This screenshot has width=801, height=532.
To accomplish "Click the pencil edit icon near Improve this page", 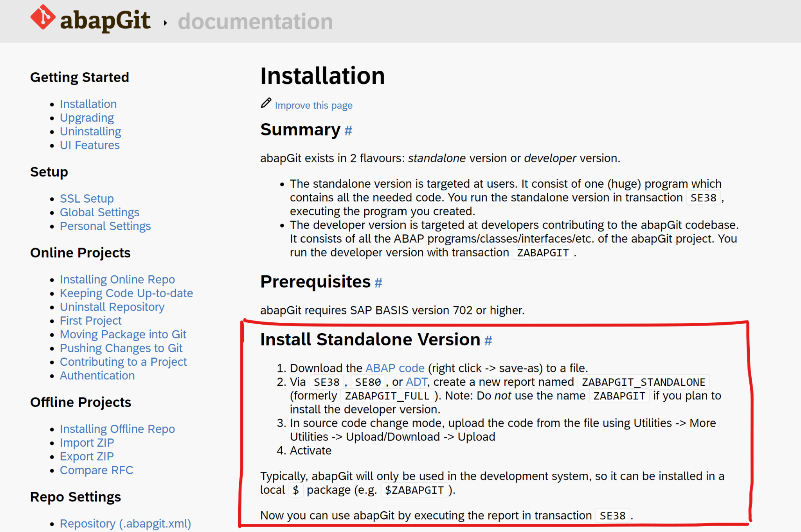I will click(265, 103).
